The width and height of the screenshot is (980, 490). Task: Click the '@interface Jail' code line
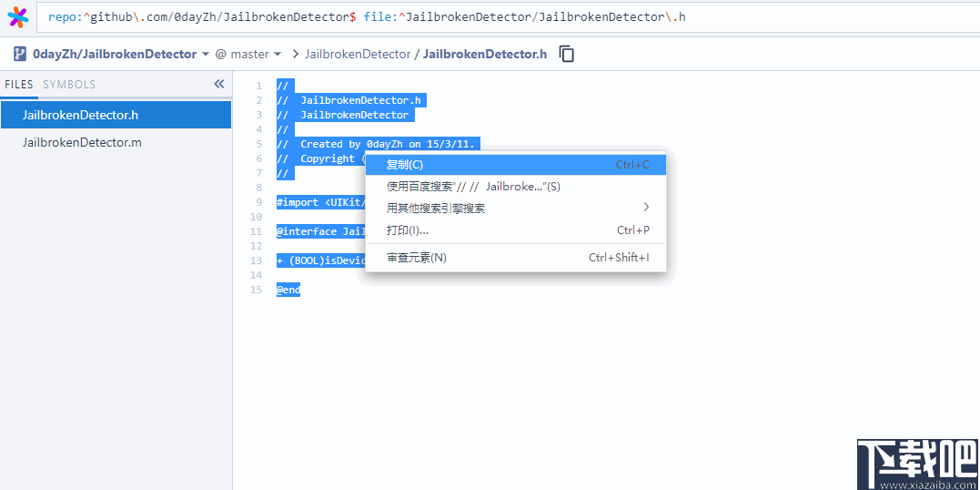[x=321, y=231]
